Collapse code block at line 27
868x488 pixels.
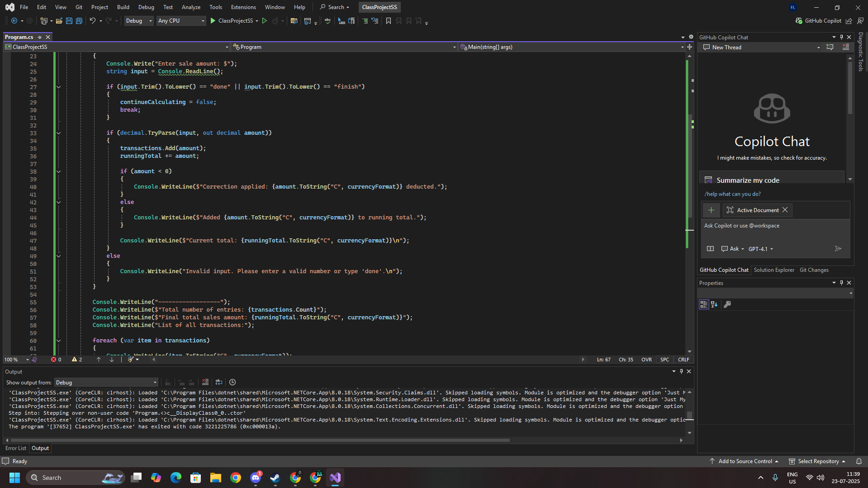click(x=58, y=87)
